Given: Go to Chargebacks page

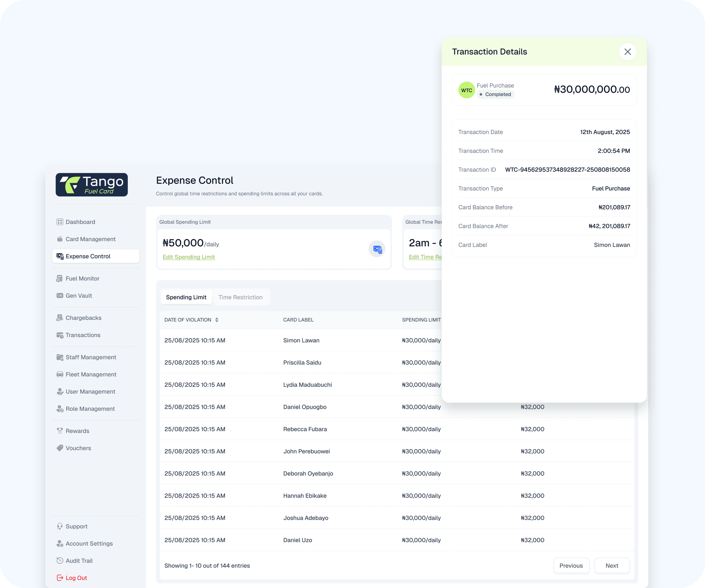Looking at the screenshot, I should click(x=83, y=318).
